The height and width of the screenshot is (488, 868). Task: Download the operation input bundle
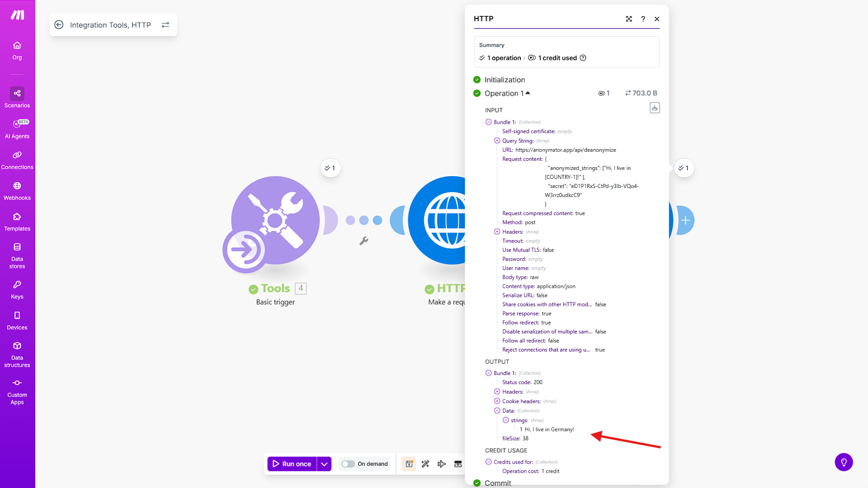coord(654,108)
